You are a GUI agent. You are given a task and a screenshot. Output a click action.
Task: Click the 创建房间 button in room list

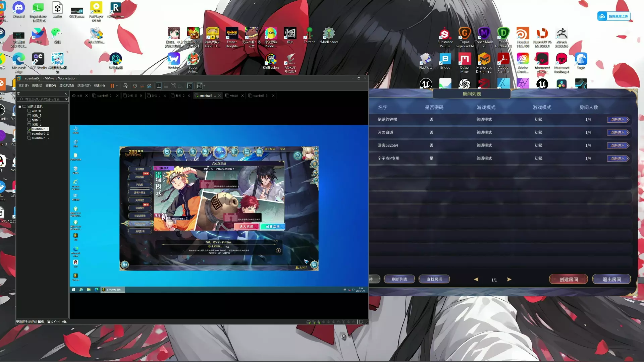569,279
